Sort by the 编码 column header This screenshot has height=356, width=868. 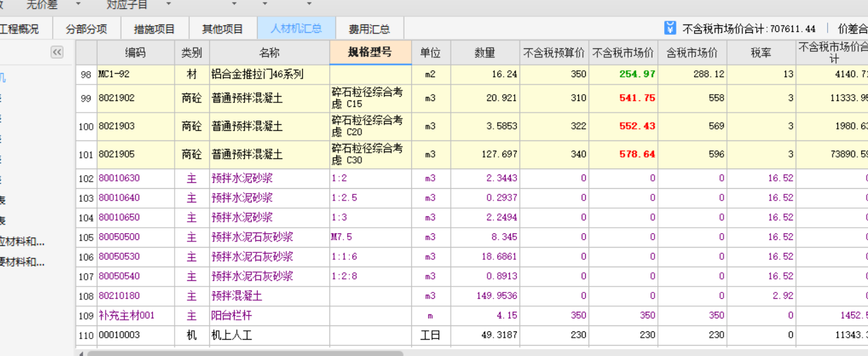pyautogui.click(x=135, y=53)
